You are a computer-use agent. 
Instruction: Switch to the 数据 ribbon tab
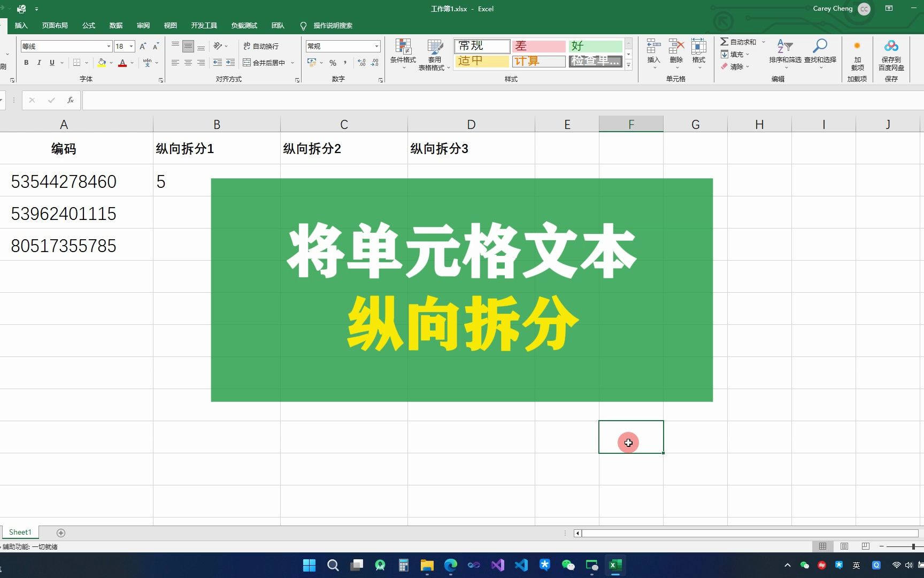point(115,25)
